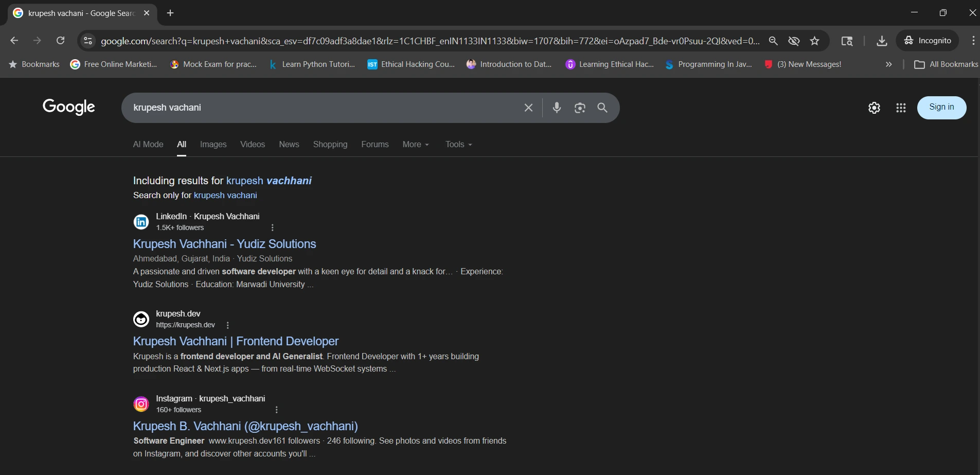Select the All results tab
Image resolution: width=980 pixels, height=475 pixels.
[182, 145]
